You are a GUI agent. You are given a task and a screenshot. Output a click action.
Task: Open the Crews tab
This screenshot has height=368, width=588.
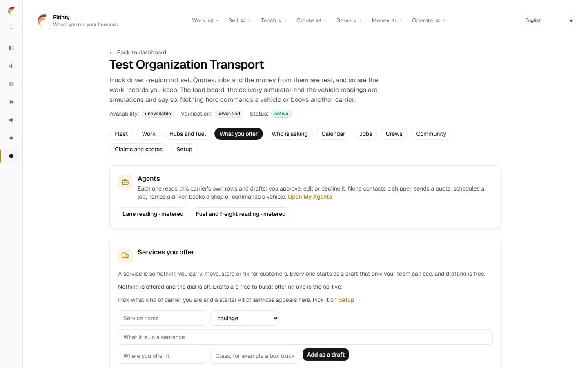(394, 134)
